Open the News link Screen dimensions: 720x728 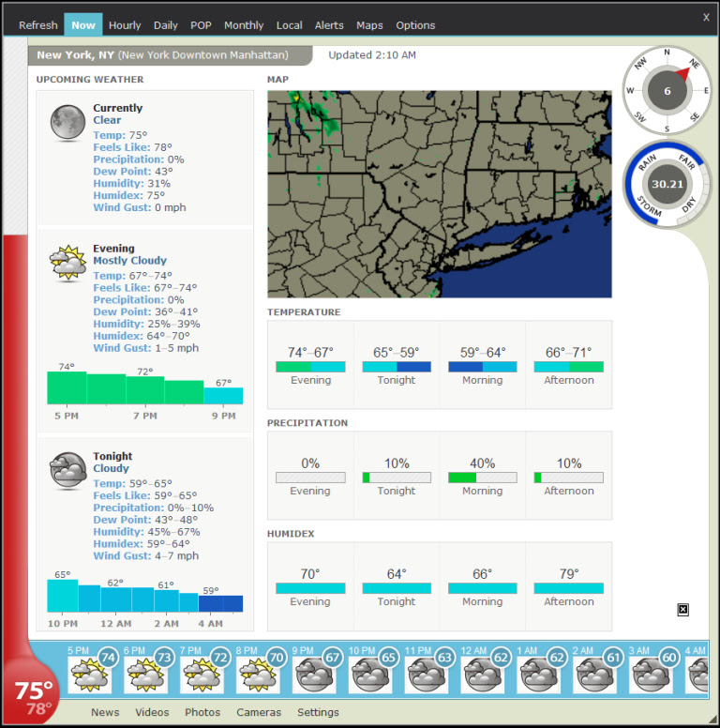105,712
